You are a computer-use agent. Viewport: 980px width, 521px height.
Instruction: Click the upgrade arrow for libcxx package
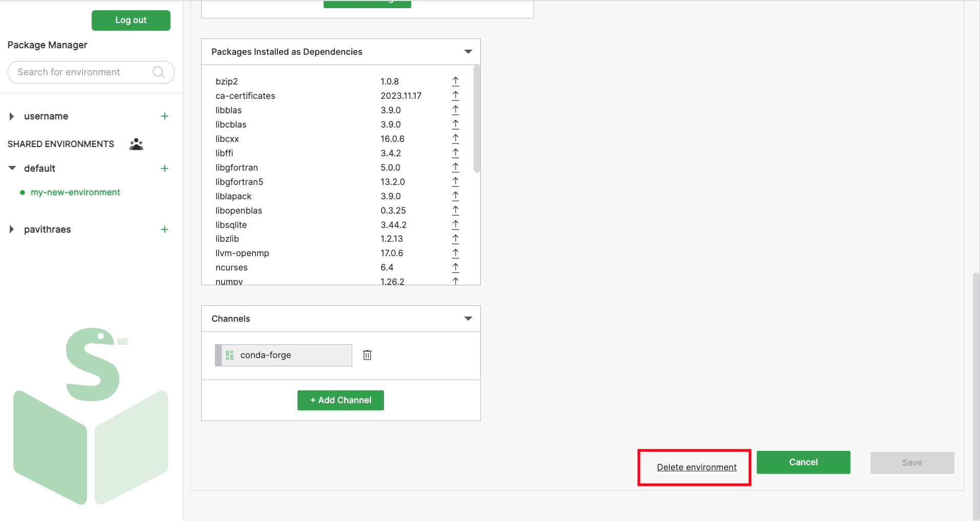[x=455, y=139]
